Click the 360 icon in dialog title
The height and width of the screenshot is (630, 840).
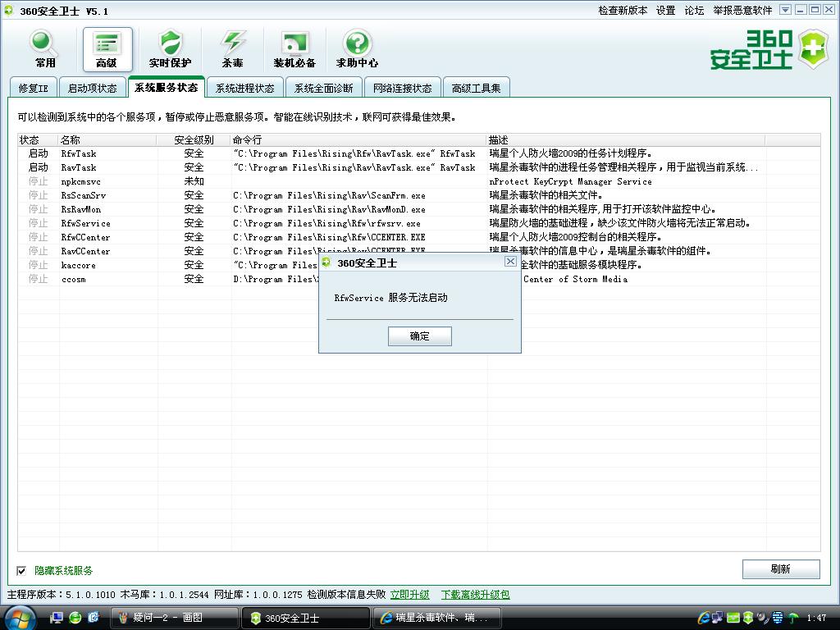click(x=326, y=262)
